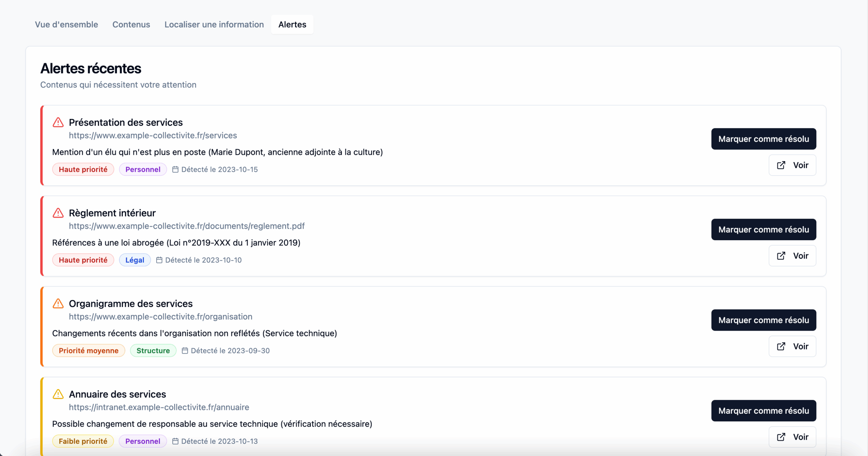Open the reglement.pdf document URL
The width and height of the screenshot is (868, 456).
click(187, 226)
